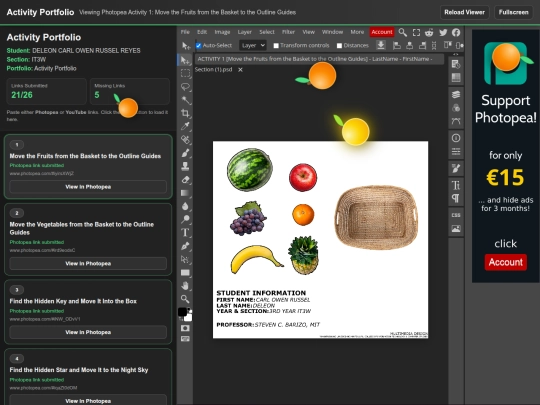Open the Channels panel icon
Viewport: 540px width, 405px height.
pyautogui.click(x=456, y=108)
